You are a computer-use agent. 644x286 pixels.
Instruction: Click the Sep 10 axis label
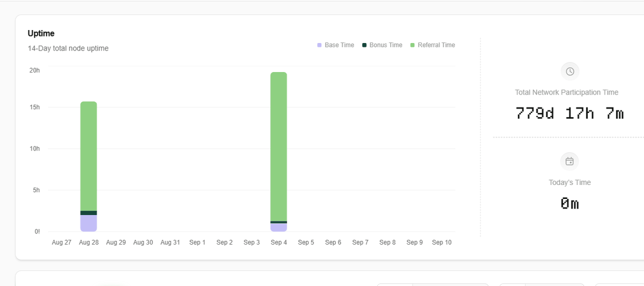[x=442, y=242]
